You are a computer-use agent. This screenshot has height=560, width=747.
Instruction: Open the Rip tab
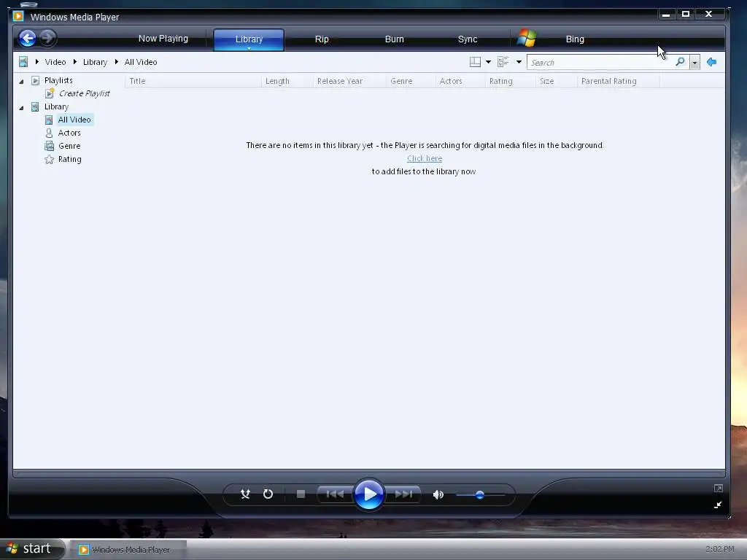point(322,39)
